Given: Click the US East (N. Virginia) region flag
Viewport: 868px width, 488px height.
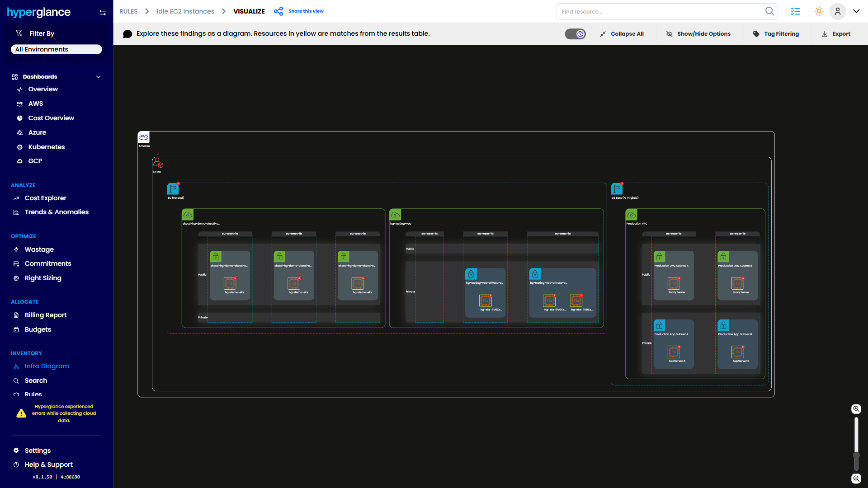Looking at the screenshot, I should tap(617, 189).
